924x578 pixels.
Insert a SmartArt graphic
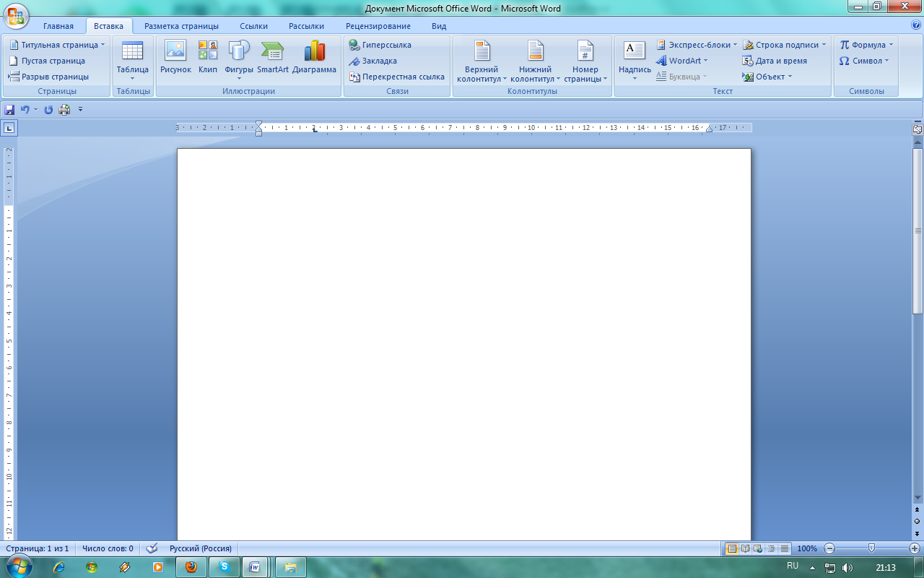[273, 58]
